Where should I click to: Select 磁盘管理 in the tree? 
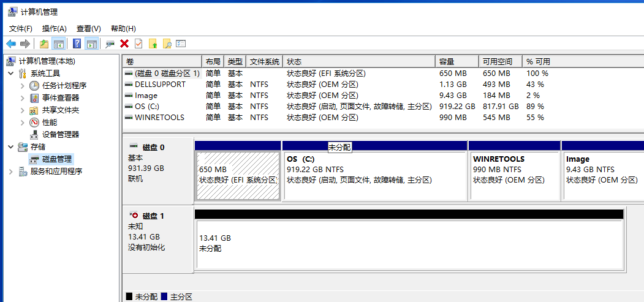(x=58, y=159)
